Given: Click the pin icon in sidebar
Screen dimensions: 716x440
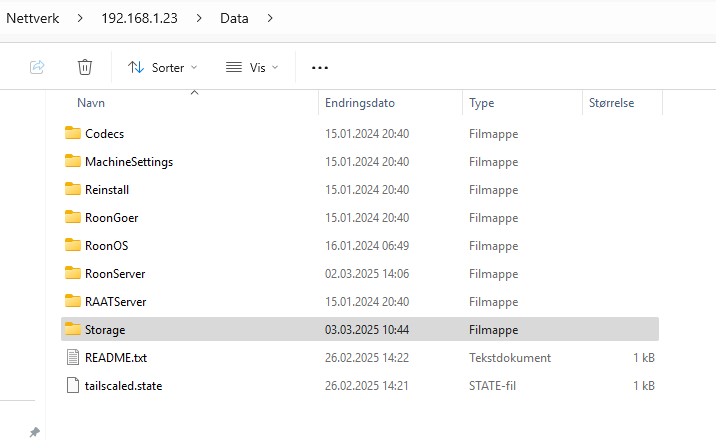Looking at the screenshot, I should point(35,432).
